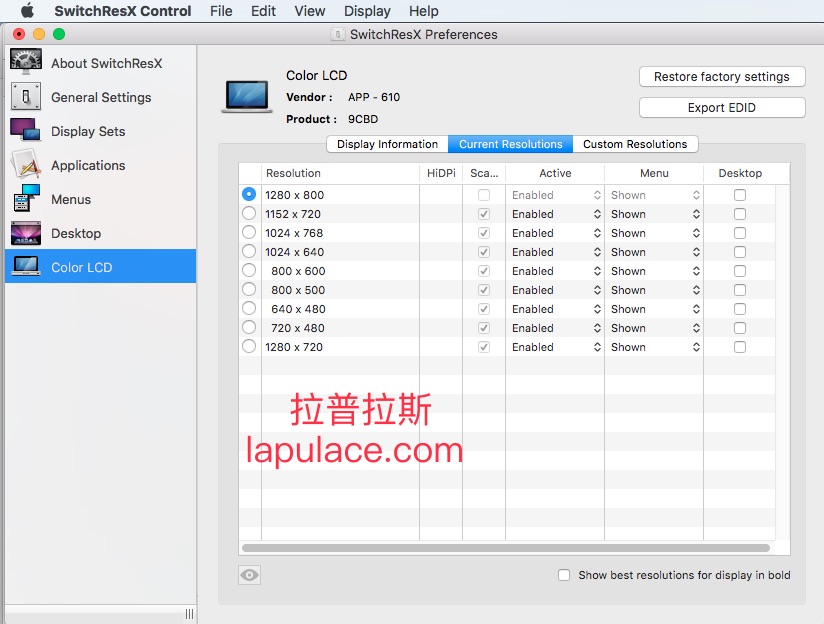Enable Show best resolutions for display in bold
The width and height of the screenshot is (824, 624).
click(564, 575)
